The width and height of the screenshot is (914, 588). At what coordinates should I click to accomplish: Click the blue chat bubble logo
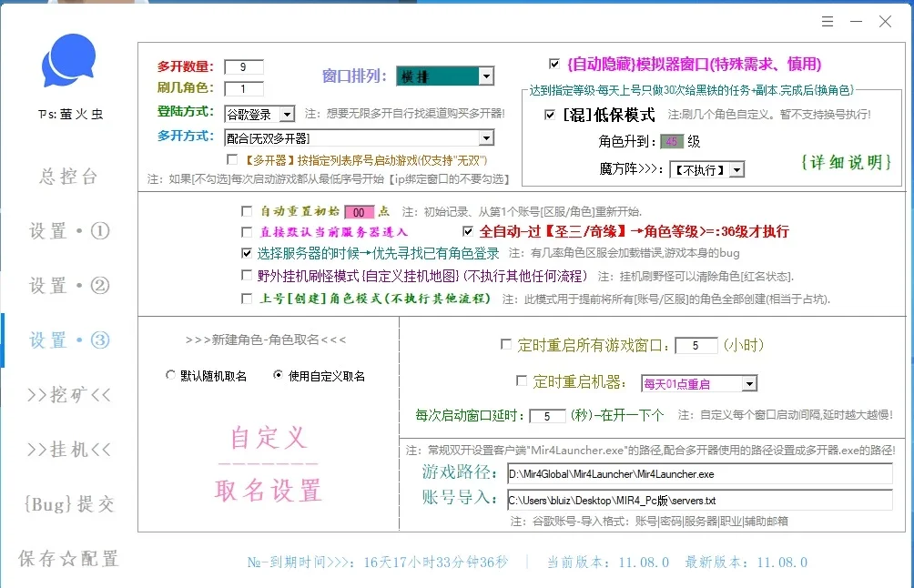pos(68,60)
